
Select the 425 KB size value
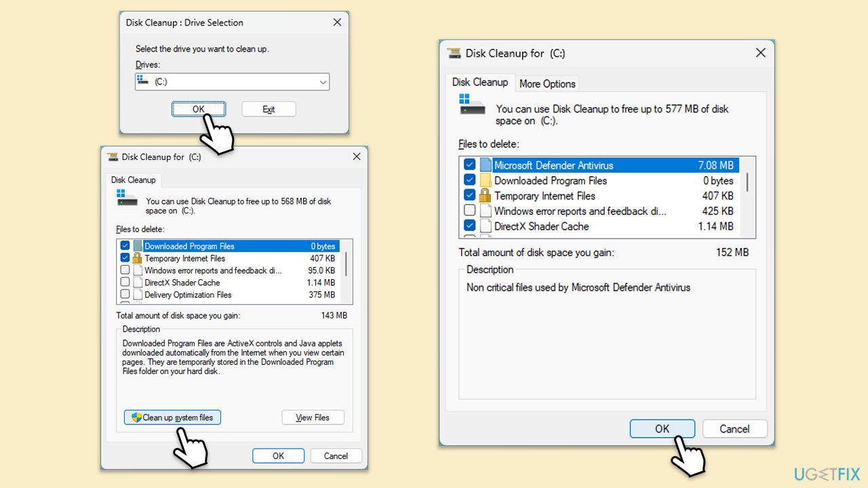[717, 211]
